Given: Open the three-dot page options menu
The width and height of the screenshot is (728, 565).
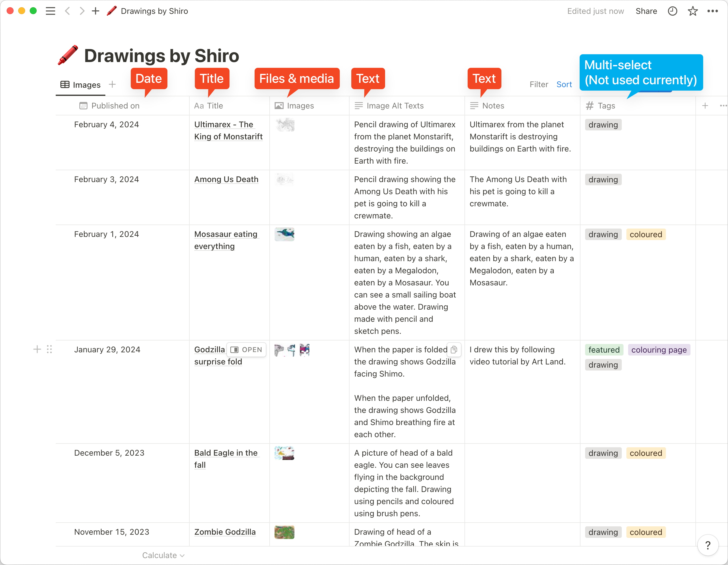Looking at the screenshot, I should click(x=713, y=11).
